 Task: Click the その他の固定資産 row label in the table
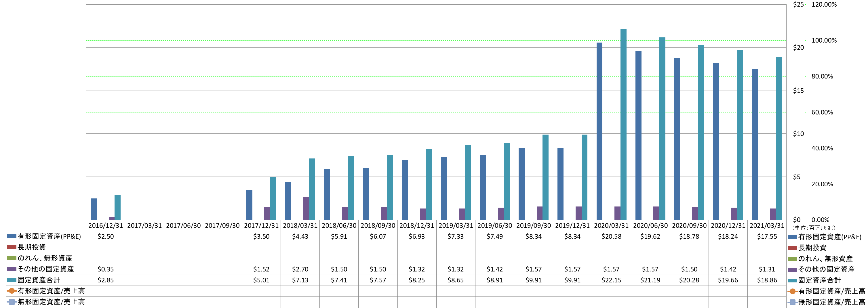(46, 269)
